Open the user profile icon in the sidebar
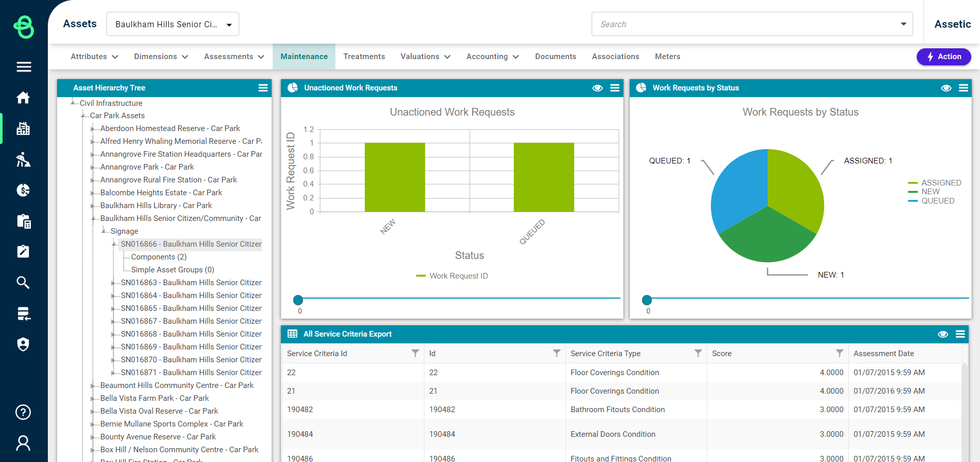Screen dimensions: 980x462 [23, 443]
